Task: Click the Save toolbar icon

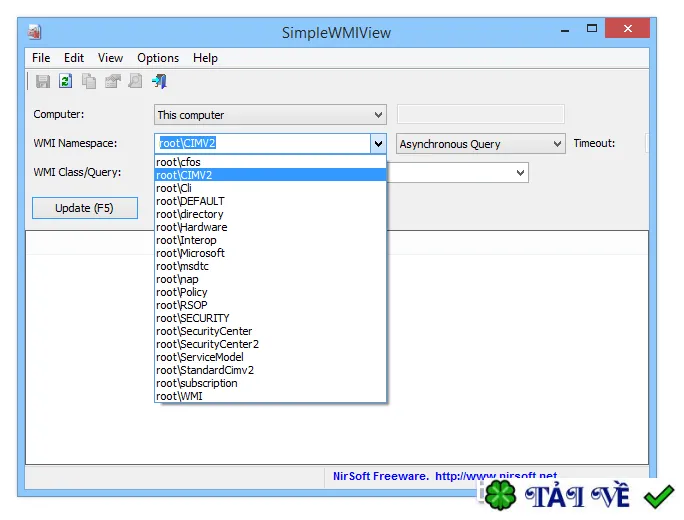Action: [43, 81]
